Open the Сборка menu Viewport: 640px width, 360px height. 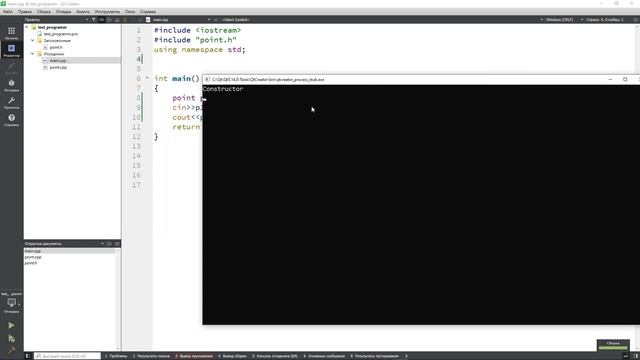click(44, 12)
